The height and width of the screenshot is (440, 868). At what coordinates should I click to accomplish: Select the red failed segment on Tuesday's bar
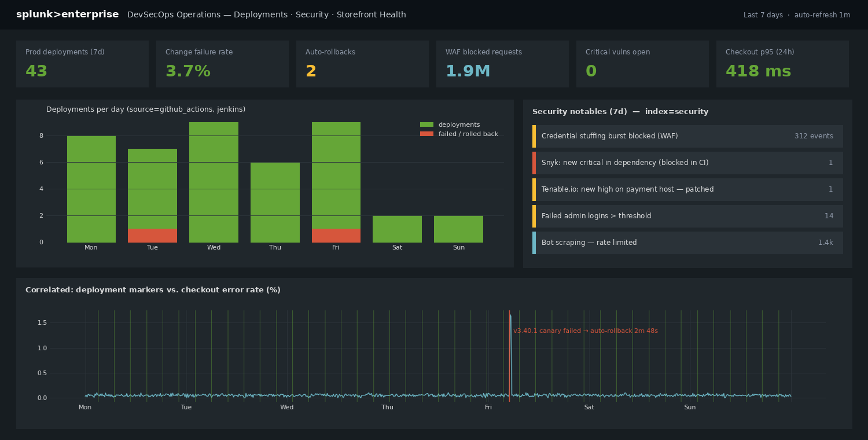(152, 236)
